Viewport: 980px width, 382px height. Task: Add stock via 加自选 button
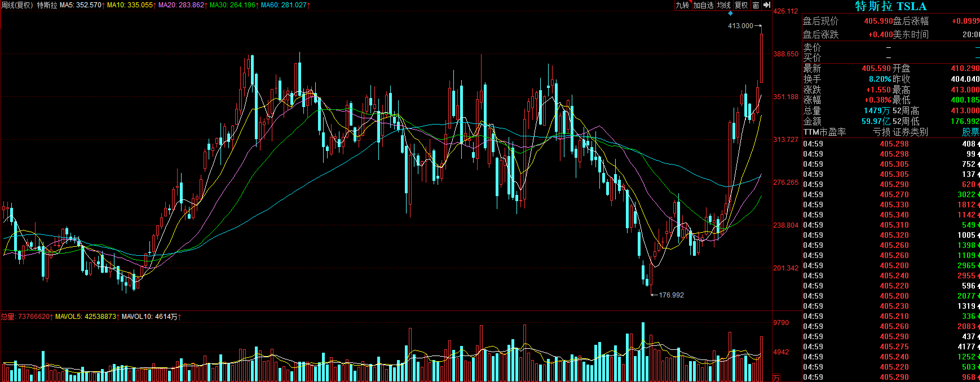coord(703,5)
